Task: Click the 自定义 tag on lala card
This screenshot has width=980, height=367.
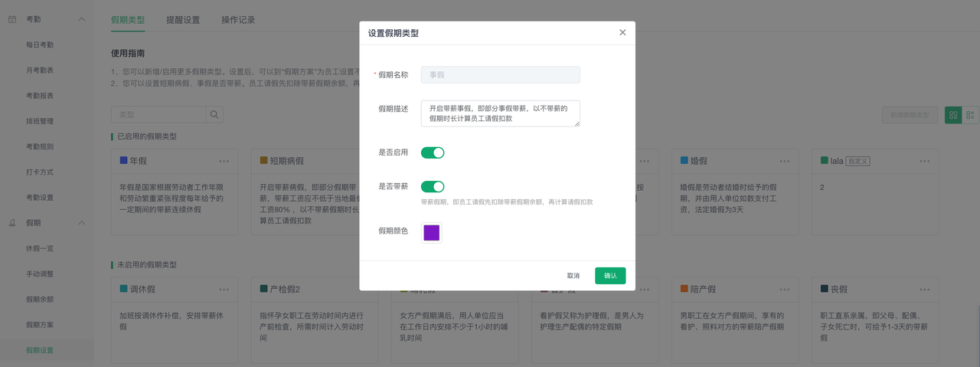Action: tap(858, 162)
